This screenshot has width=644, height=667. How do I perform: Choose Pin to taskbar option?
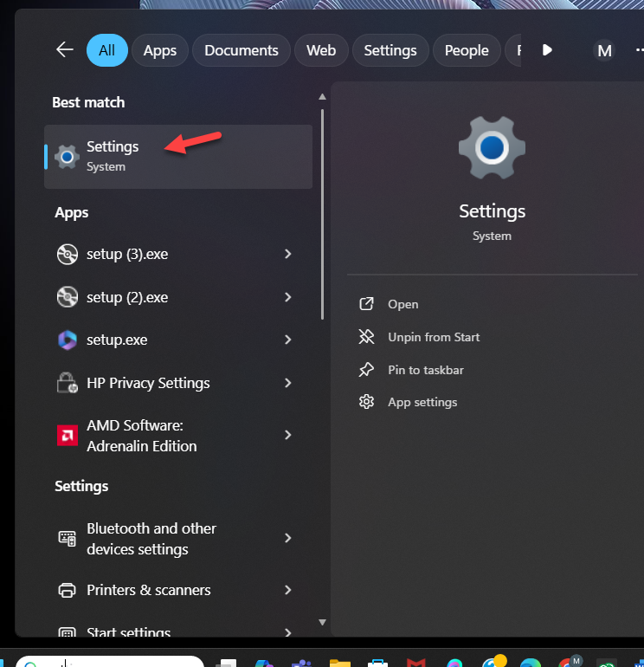425,370
